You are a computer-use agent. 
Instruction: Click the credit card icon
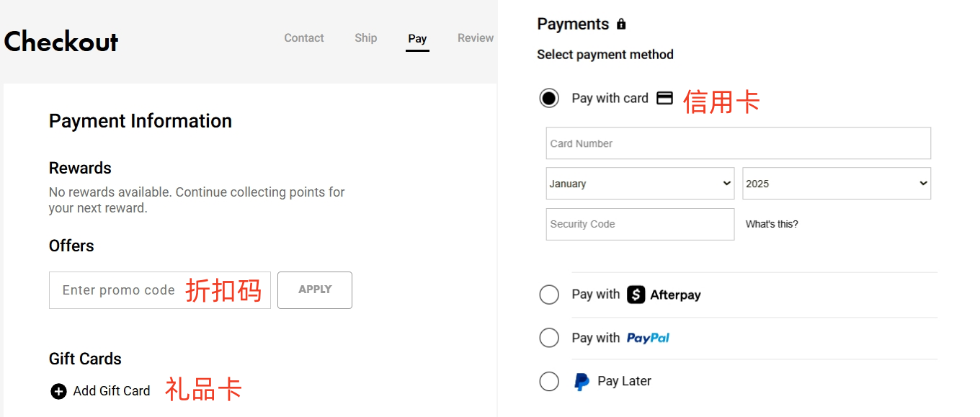click(x=664, y=98)
